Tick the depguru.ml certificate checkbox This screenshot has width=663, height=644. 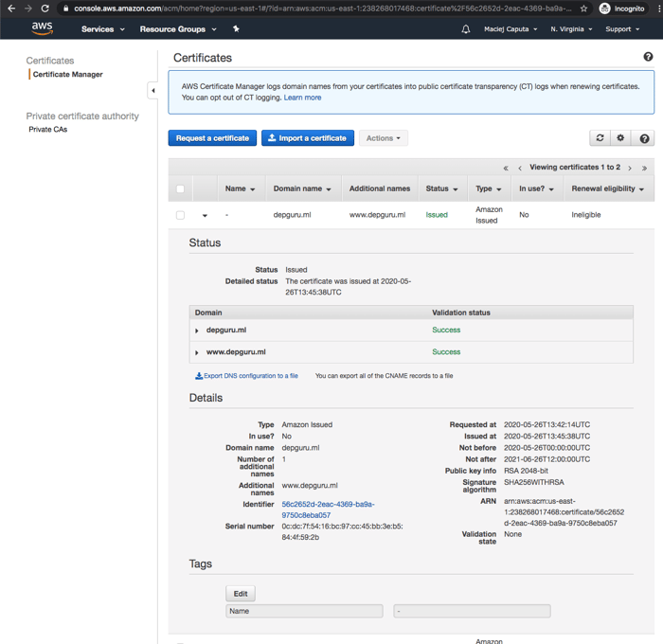(180, 215)
